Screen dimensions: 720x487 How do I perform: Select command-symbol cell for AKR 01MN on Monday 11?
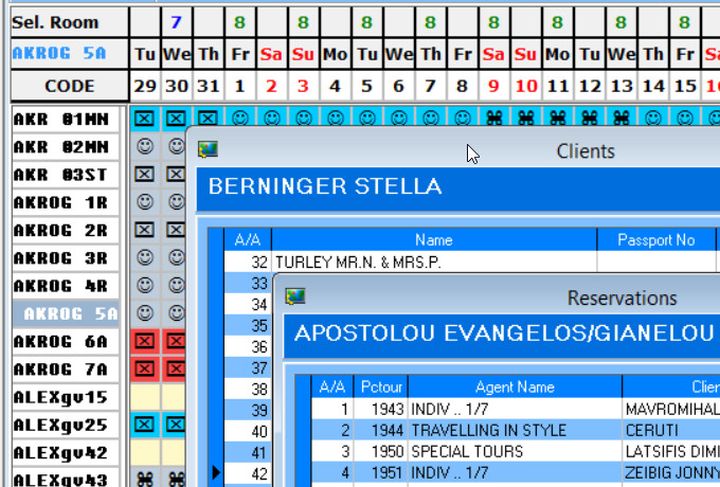[x=557, y=118]
